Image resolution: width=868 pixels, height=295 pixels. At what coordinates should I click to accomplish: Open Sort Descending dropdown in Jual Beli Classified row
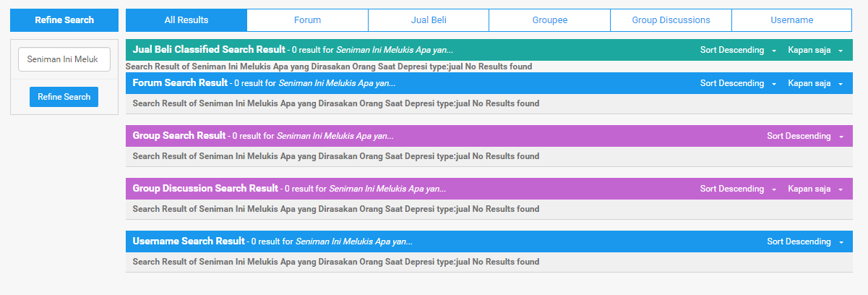pyautogui.click(x=738, y=51)
